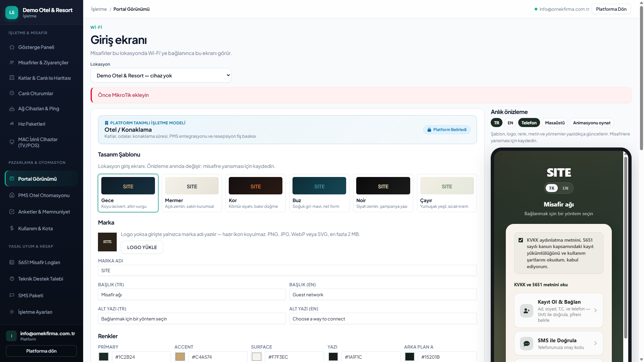Toggle the KVKK consent checkbox in preview
The width and height of the screenshot is (644, 362).
pyautogui.click(x=521, y=240)
